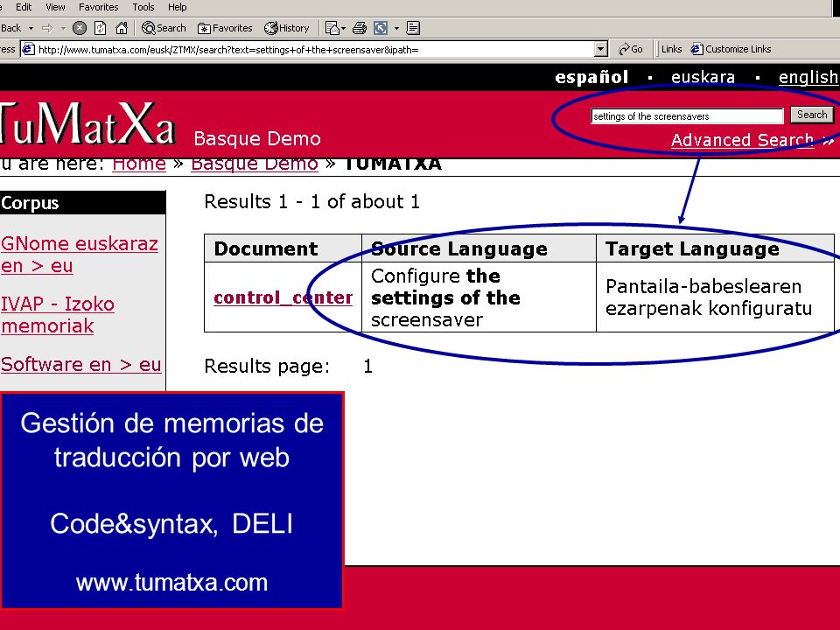
Task: Open the Favorites toolbar button
Action: [x=225, y=28]
